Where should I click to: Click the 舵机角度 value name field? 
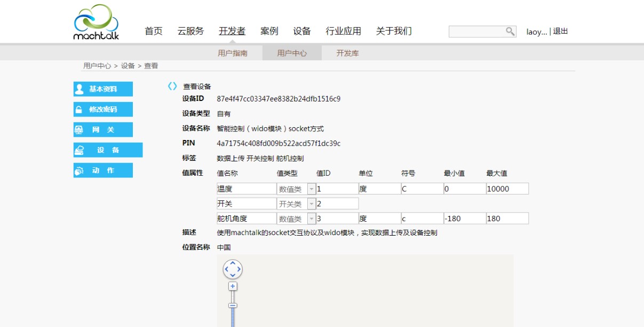pyautogui.click(x=246, y=219)
